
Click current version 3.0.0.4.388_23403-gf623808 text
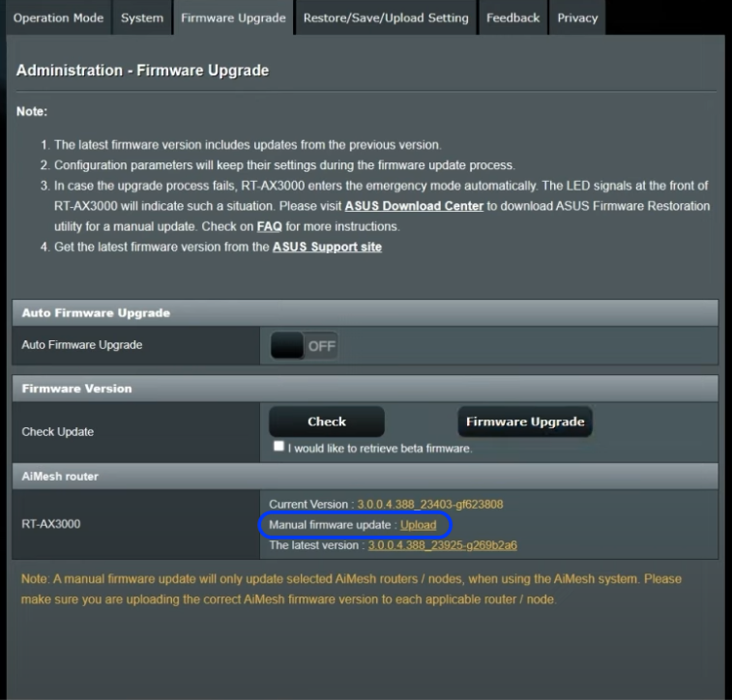coord(430,505)
